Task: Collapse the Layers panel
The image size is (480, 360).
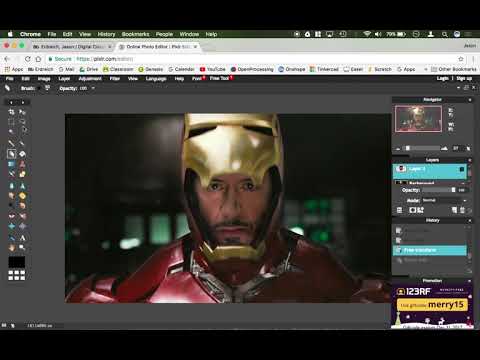Action: point(470,160)
